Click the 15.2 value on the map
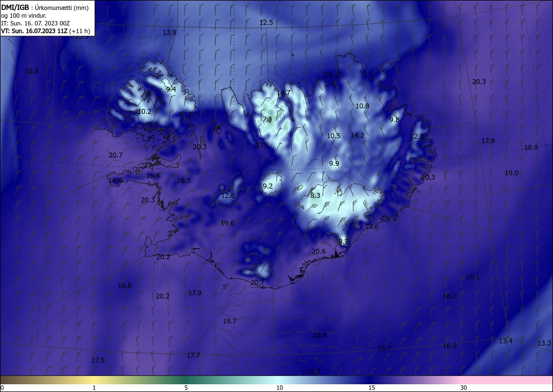This screenshot has width=553, height=392. (x=313, y=371)
